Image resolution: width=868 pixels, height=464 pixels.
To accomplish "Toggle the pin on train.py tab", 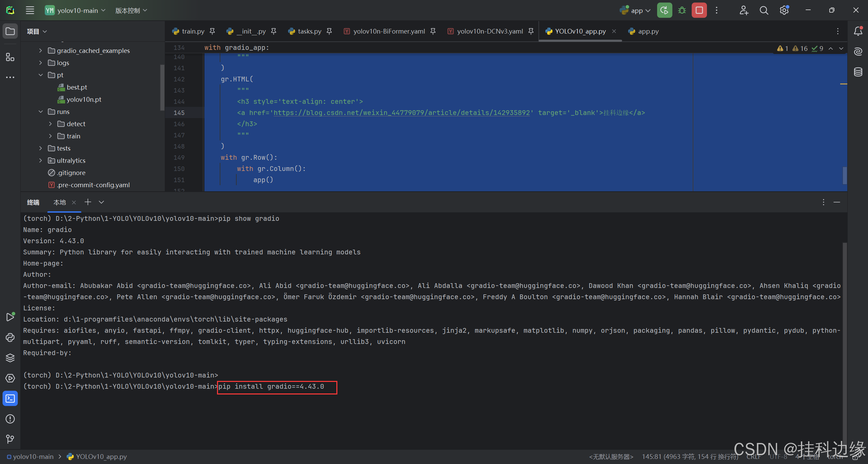I will coord(212,31).
